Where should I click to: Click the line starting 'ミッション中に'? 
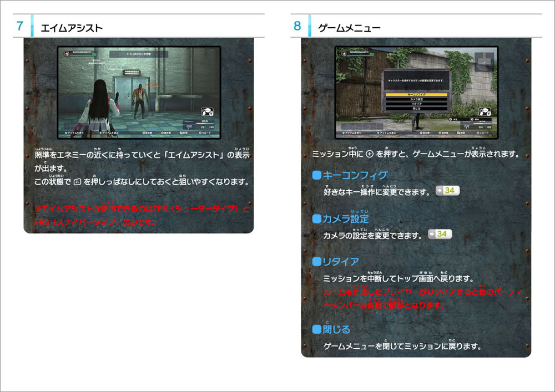click(416, 154)
